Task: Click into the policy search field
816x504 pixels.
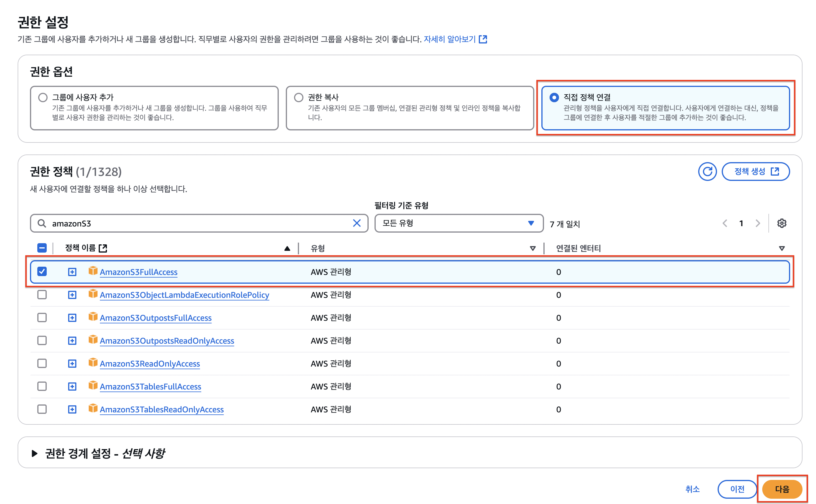Action: pos(200,223)
